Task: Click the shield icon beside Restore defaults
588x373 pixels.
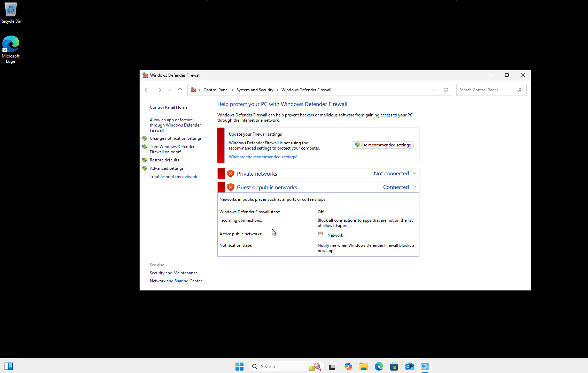Action: coord(145,160)
